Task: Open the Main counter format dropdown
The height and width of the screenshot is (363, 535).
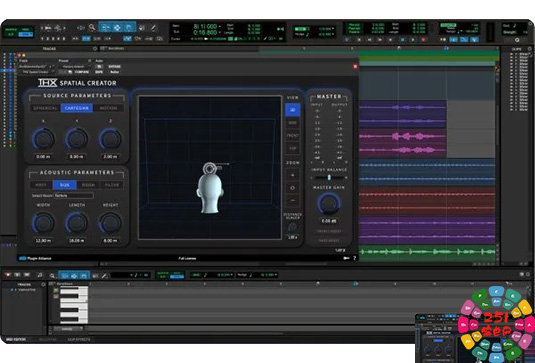Action: pyautogui.click(x=220, y=26)
